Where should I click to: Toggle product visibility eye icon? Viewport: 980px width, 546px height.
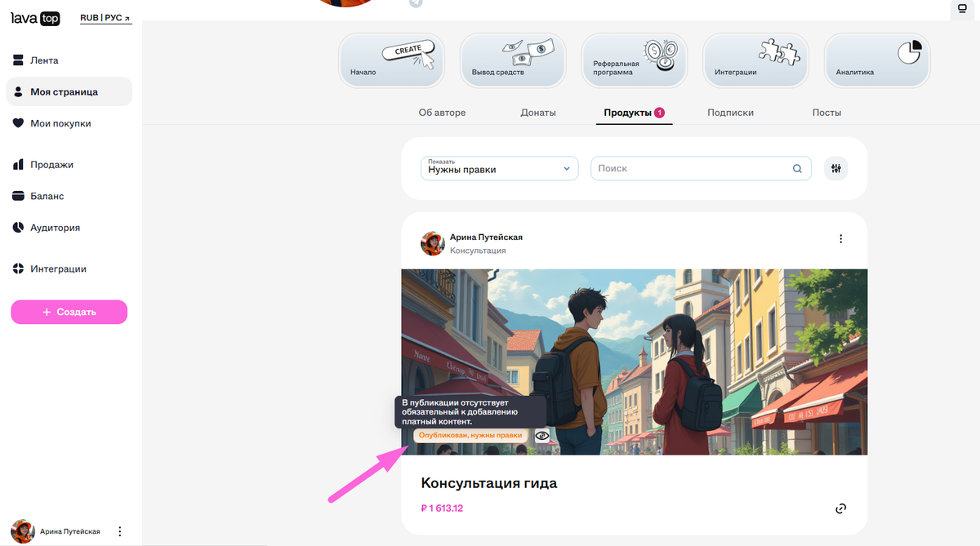542,436
